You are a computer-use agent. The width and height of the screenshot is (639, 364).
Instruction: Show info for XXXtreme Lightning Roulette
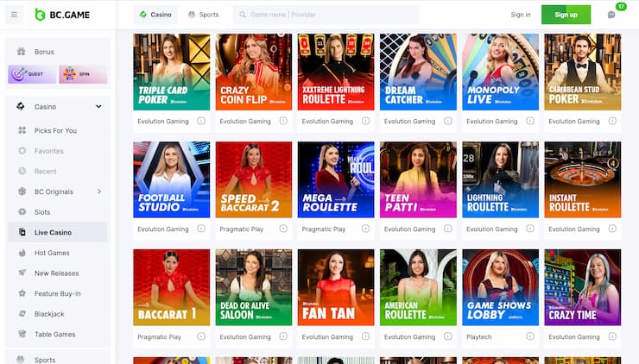click(366, 121)
